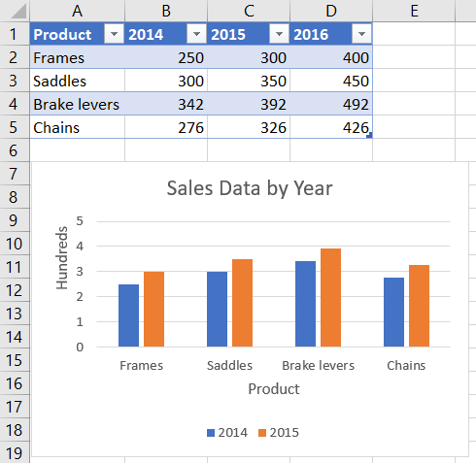This screenshot has width=476, height=463.
Task: Open the Product column filter dropdown
Action: pyautogui.click(x=114, y=34)
